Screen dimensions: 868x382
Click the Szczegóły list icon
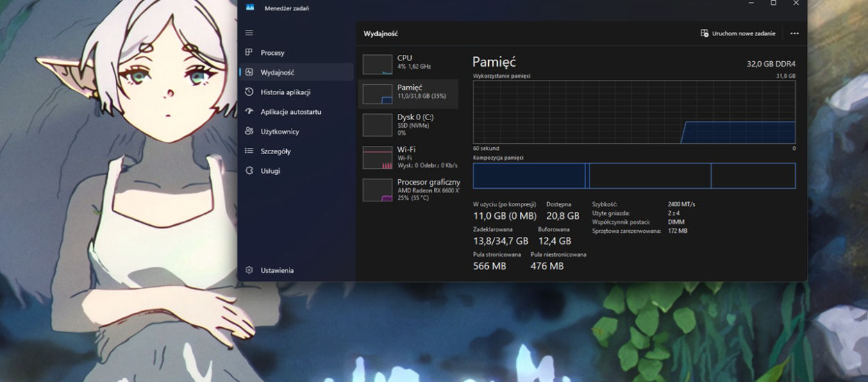(249, 151)
